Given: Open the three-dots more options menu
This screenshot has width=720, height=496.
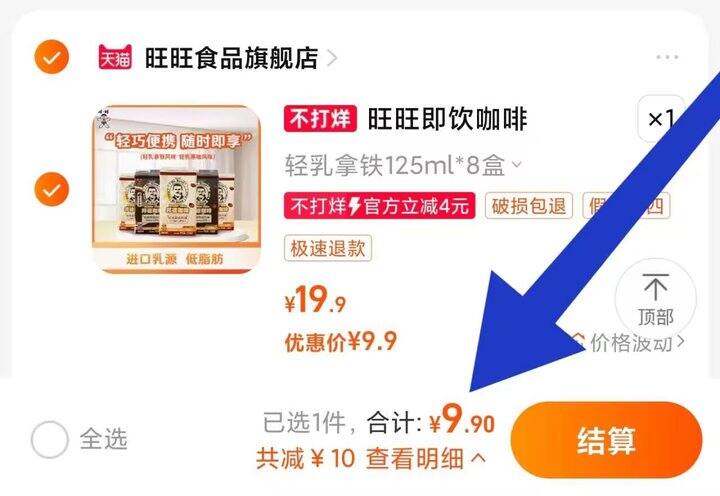Looking at the screenshot, I should coord(667,57).
